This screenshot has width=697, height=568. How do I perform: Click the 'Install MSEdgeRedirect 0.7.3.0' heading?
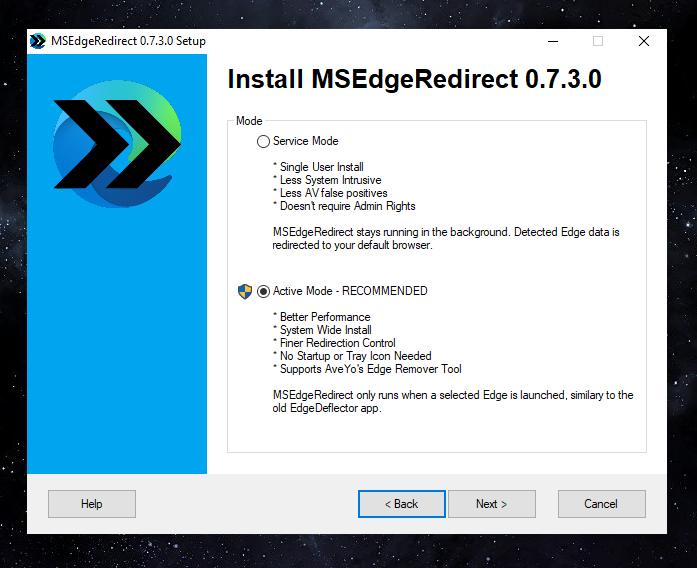[414, 79]
